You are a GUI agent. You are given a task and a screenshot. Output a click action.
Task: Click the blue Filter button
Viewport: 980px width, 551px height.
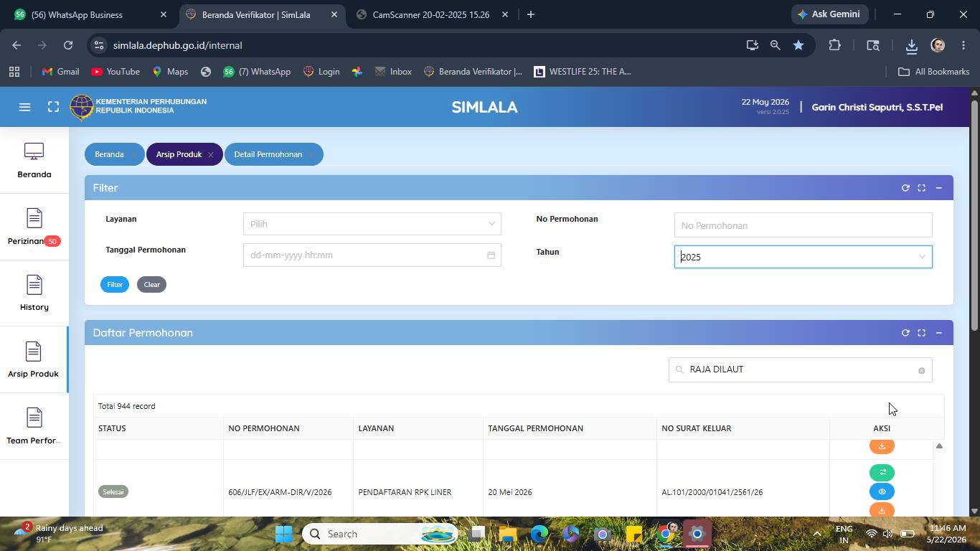(115, 285)
